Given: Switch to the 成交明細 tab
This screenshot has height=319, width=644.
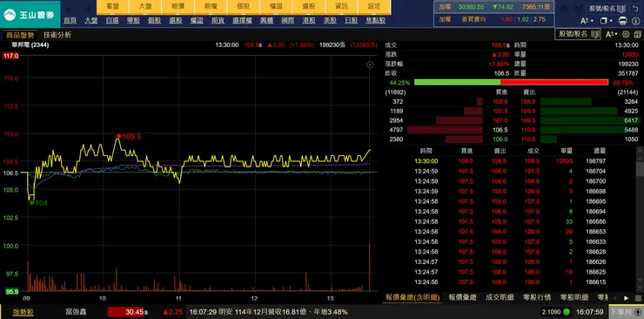Looking at the screenshot, I should pos(500,297).
